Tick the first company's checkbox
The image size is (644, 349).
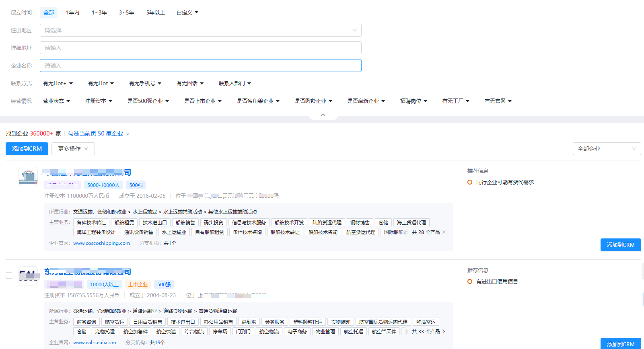(9, 176)
